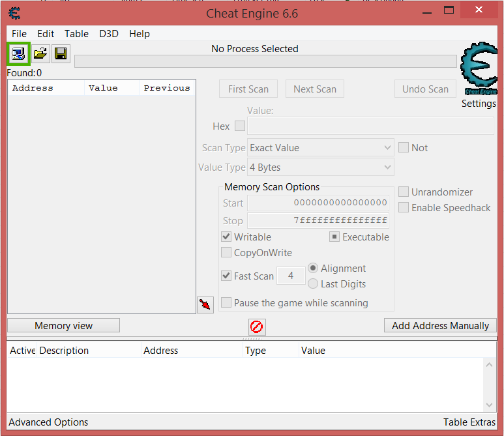This screenshot has width=504, height=436.
Task: Click the Cheat Engine title bar icon
Action: 15,14
